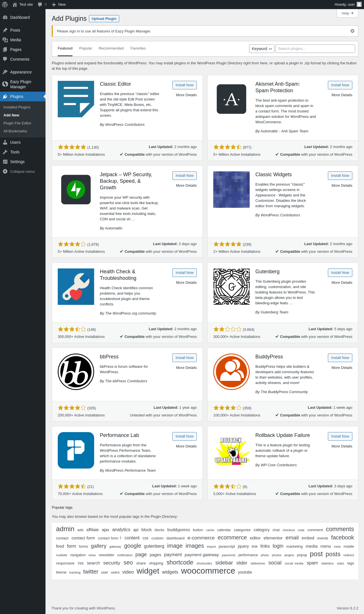
Task: Click the Plugins plug icon in sidebar
Action: 5,96
